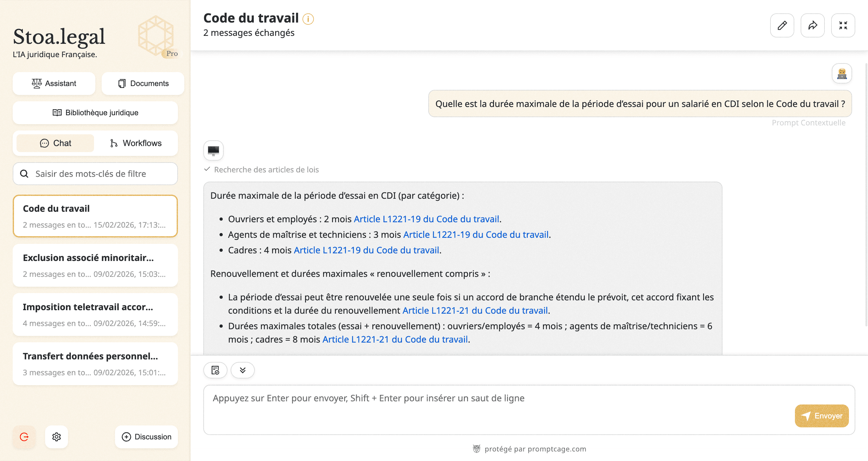868x461 pixels.
Task: Click the share arrow icon
Action: click(812, 25)
